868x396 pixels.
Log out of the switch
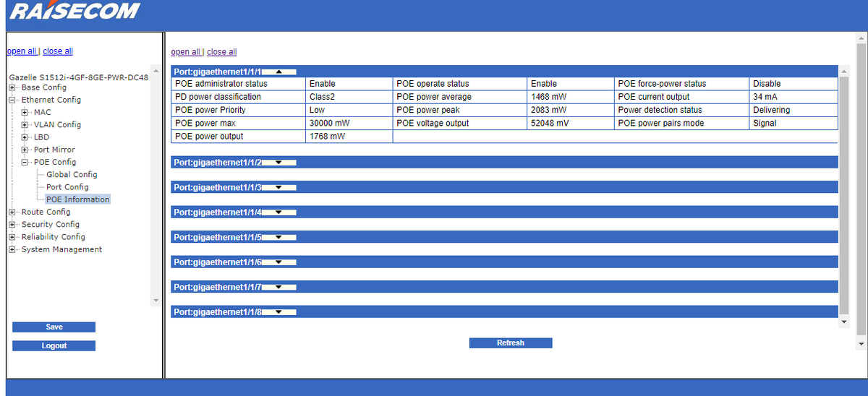[x=54, y=346]
